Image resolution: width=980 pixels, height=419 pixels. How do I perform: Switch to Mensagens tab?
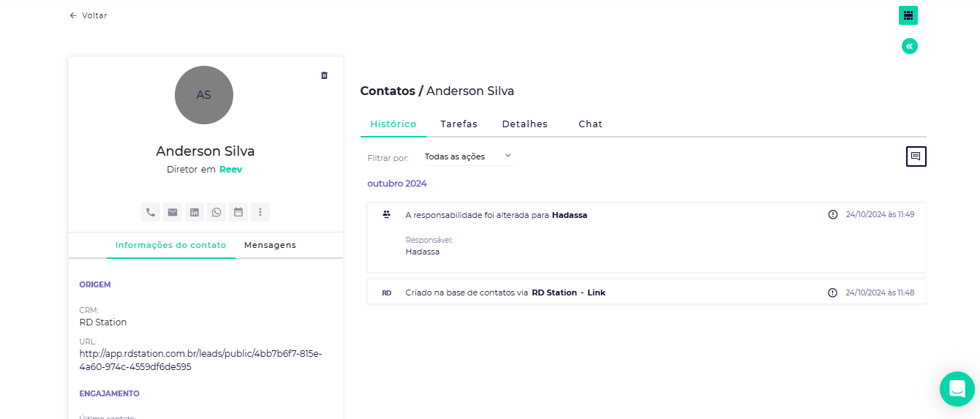[270, 245]
